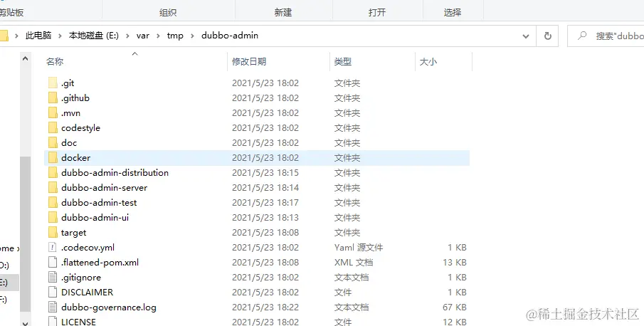This screenshot has width=644, height=326.
Task: Click the .gitignore file icon
Action: pyautogui.click(x=53, y=277)
